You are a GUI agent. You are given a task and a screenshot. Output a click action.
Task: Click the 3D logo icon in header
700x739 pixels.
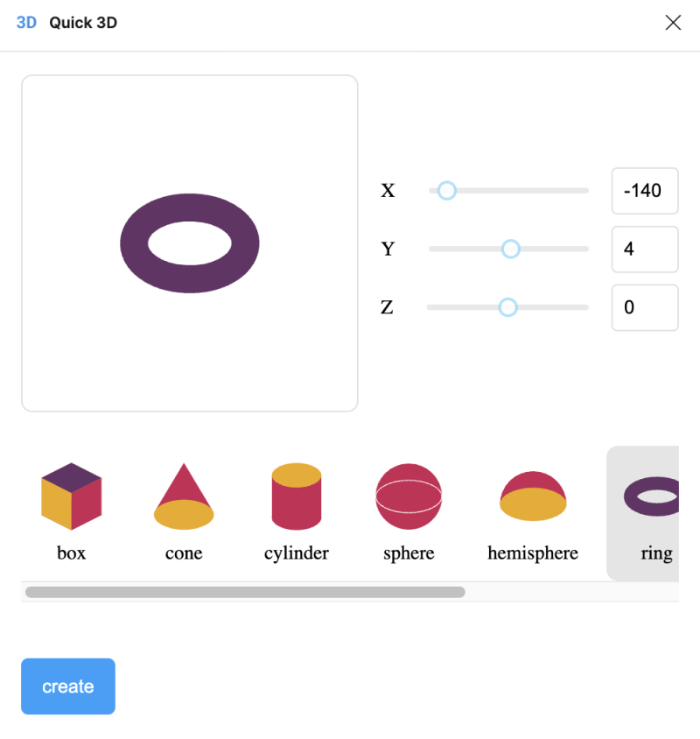pos(26,23)
